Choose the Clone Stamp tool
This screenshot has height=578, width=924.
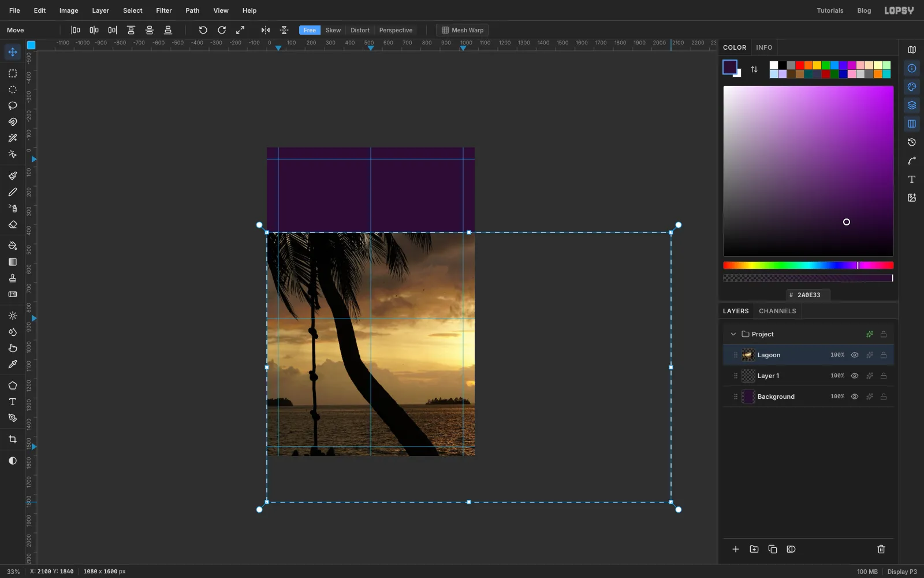coord(13,278)
